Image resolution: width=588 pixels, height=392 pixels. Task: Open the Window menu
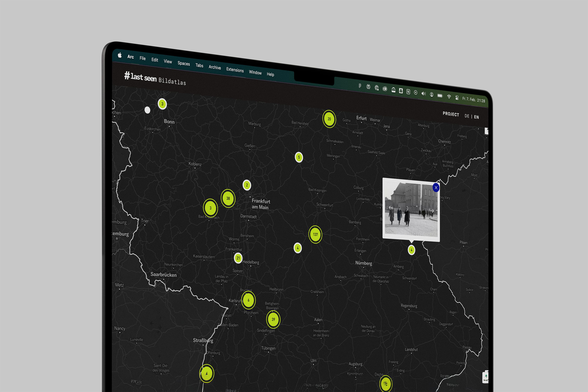click(255, 72)
